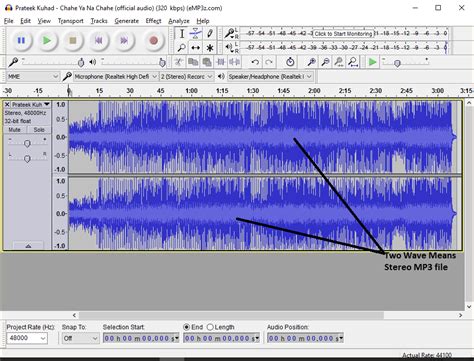Click the Selection Start time field
Image resolution: width=474 pixels, height=361 pixels.
pos(141,338)
